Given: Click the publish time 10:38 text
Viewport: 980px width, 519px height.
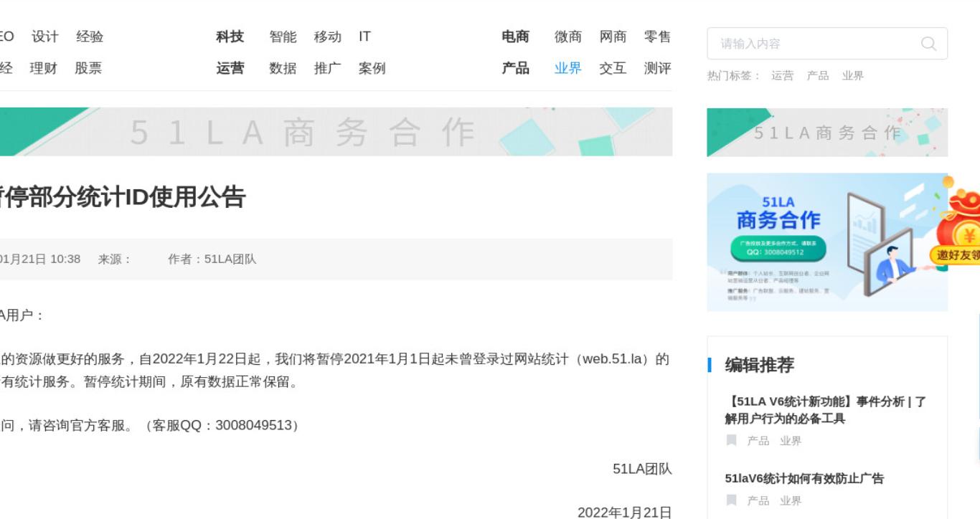Looking at the screenshot, I should (x=65, y=259).
